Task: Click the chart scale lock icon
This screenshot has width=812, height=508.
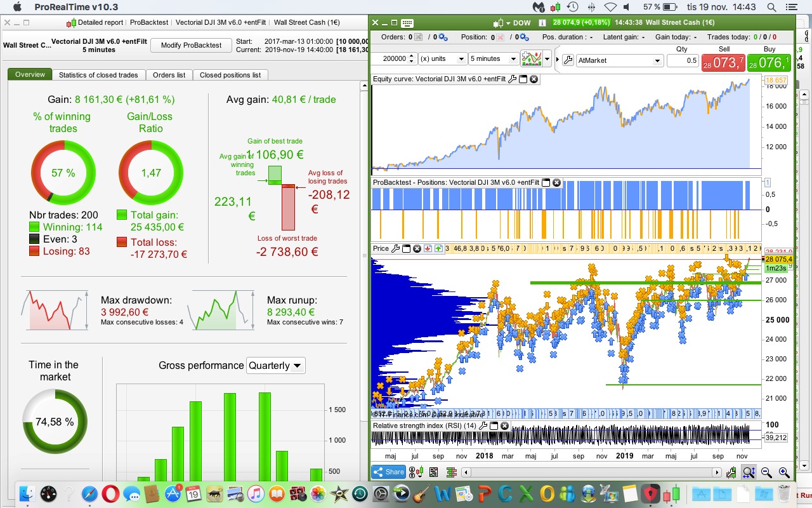Action: click(732, 472)
